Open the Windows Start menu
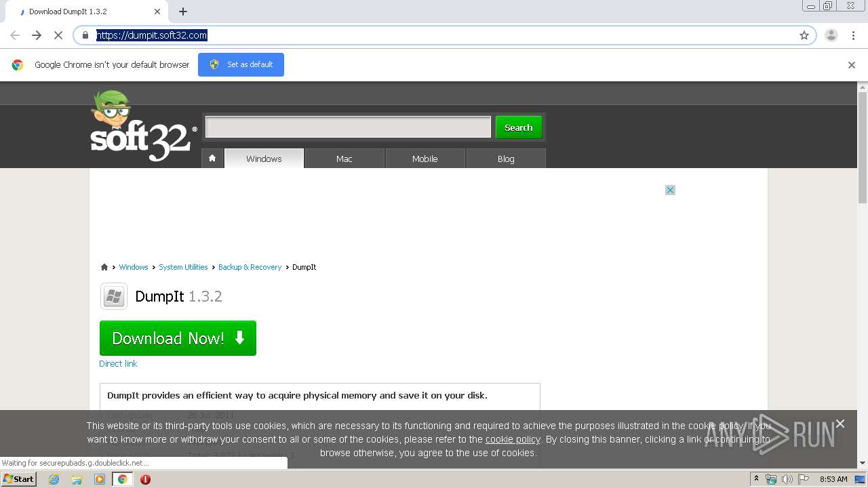Viewport: 868px width, 488px height. (x=18, y=479)
